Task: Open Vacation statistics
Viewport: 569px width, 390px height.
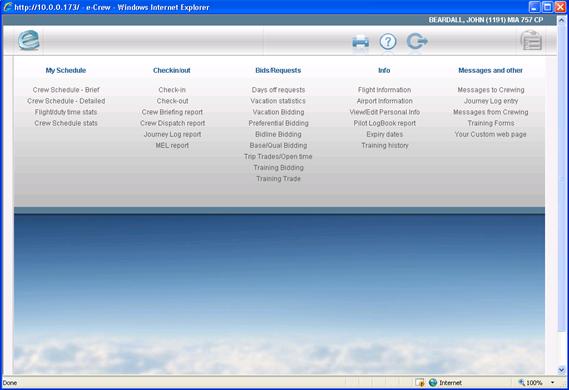Action: point(278,101)
